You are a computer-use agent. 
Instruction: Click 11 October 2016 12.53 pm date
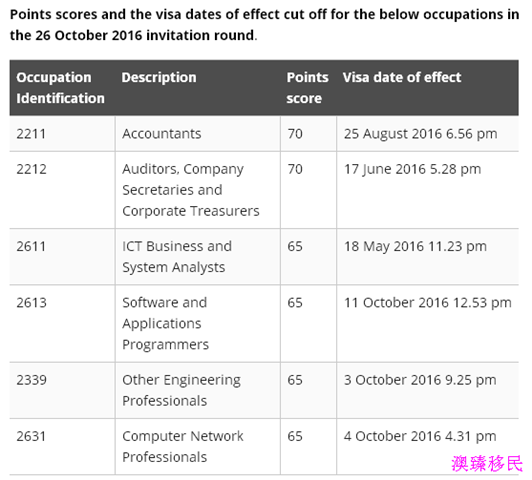428,303
